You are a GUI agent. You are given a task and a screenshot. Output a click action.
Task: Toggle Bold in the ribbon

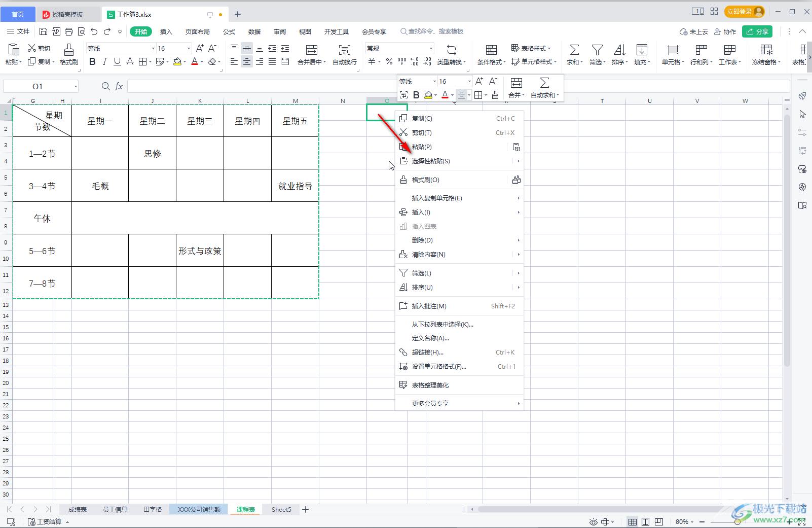(92, 62)
